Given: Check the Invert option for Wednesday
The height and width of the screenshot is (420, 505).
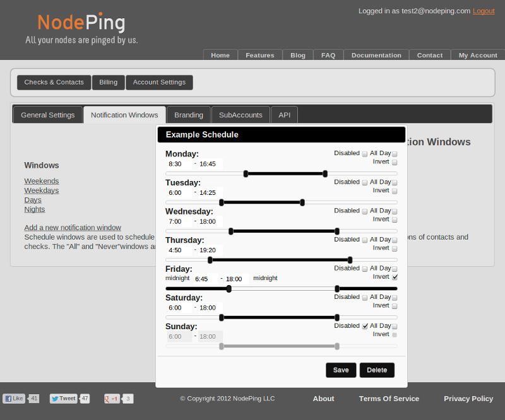Looking at the screenshot, I should tap(395, 219).
